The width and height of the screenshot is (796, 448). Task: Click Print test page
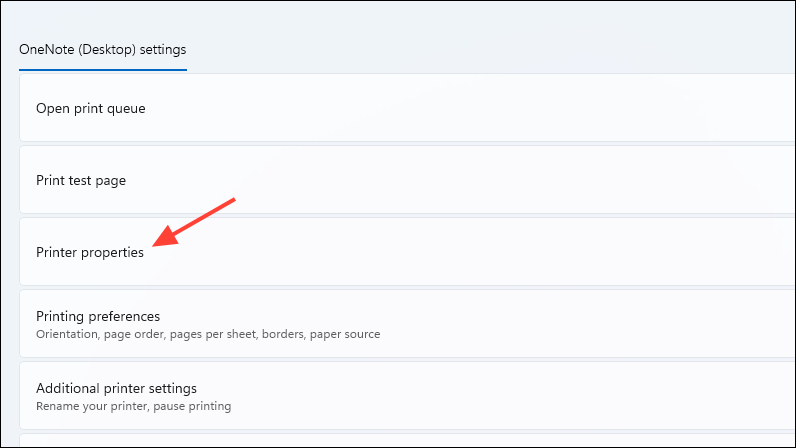400,180
